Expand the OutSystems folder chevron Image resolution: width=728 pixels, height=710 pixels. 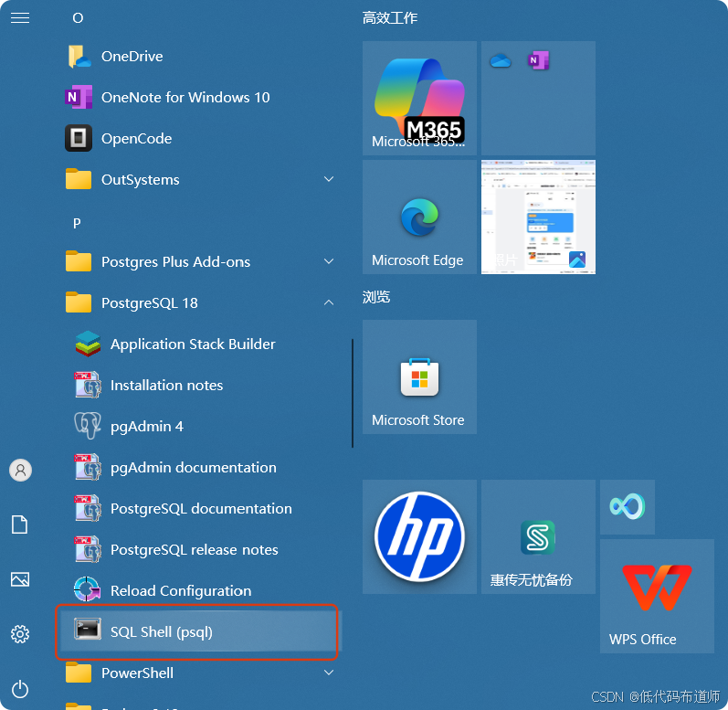(329, 179)
